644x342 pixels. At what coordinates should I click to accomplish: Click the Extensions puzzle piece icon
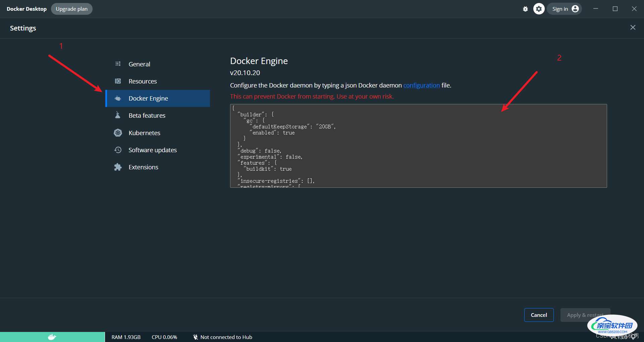pos(118,167)
